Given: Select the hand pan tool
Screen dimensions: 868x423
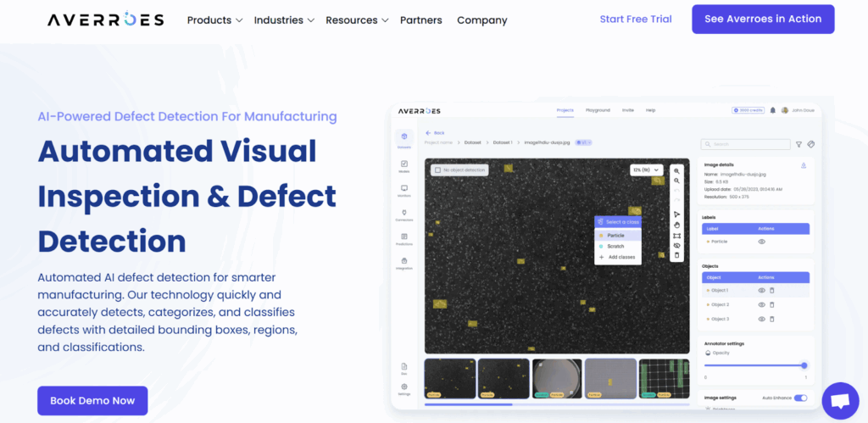Looking at the screenshot, I should coord(676,225).
